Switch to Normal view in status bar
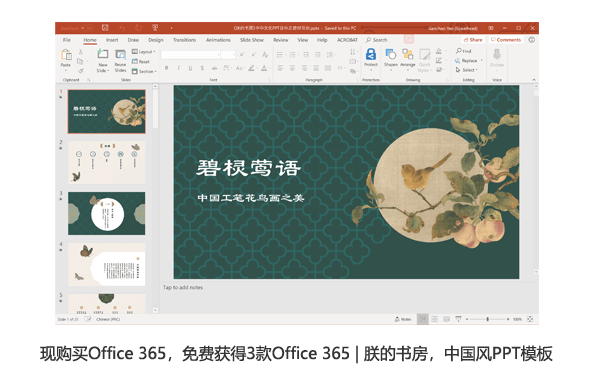593x390 pixels. coord(423,319)
